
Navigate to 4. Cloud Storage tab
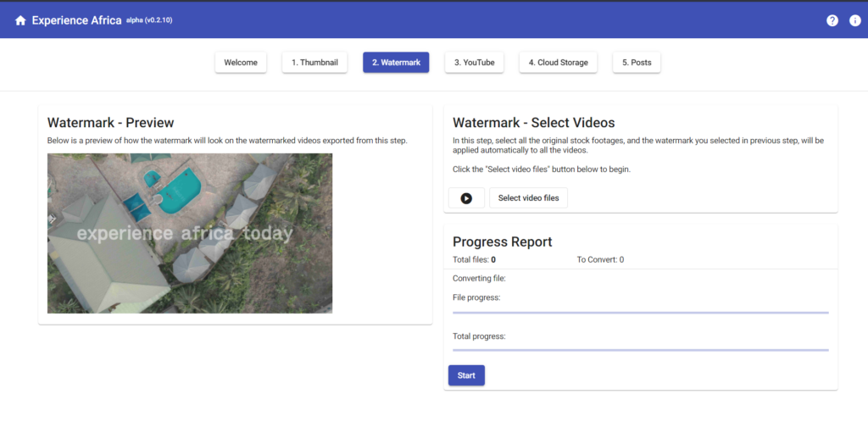coord(558,63)
